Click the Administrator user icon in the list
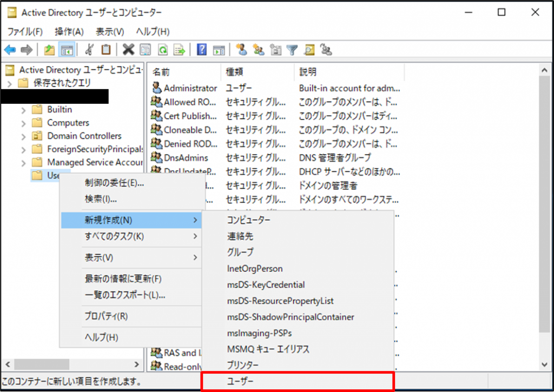The height and width of the screenshot is (392, 554). (156, 88)
